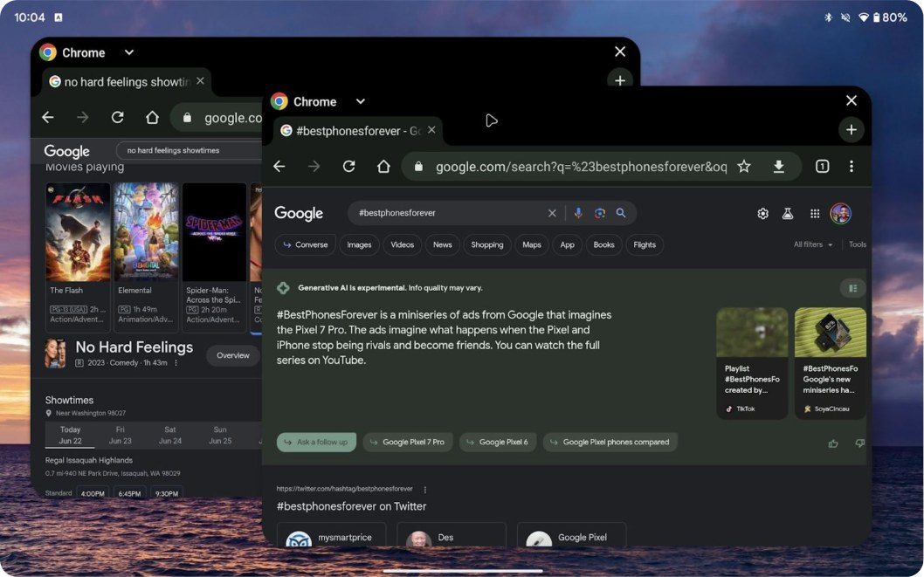The image size is (924, 577).
Task: Pick the 6:45PM showtime
Action: (129, 493)
